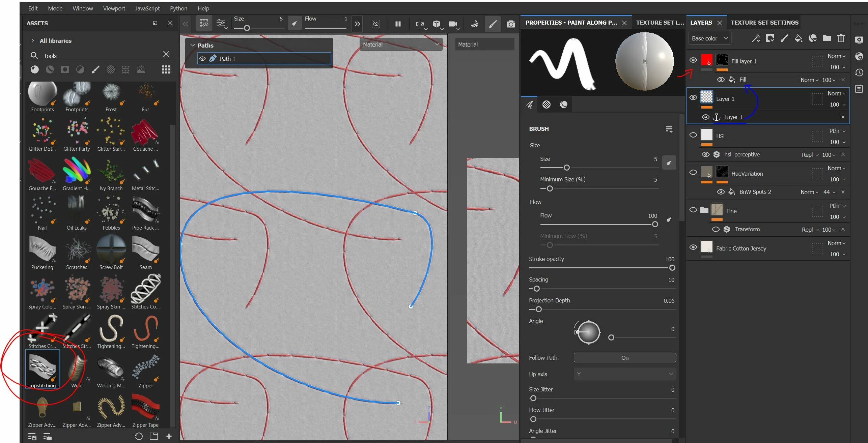Image resolution: width=868 pixels, height=443 pixels.
Task: Switch to Texture Set Settings tab
Action: [x=764, y=23]
